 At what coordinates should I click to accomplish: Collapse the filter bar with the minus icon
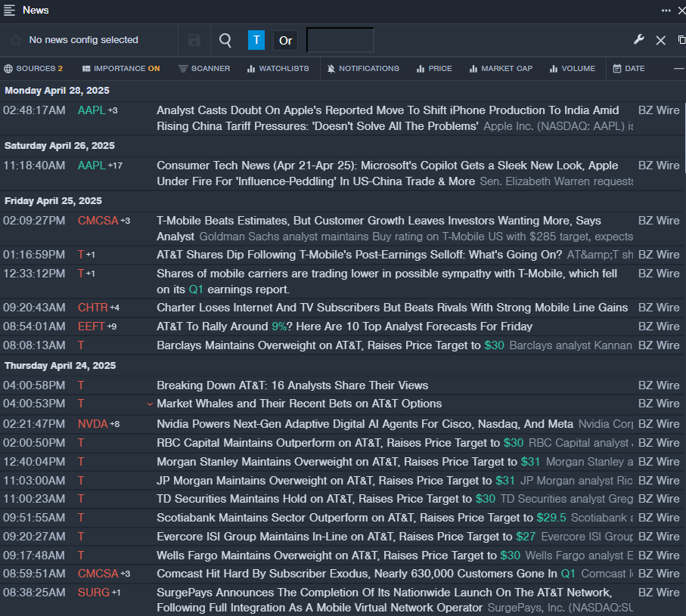click(x=678, y=69)
